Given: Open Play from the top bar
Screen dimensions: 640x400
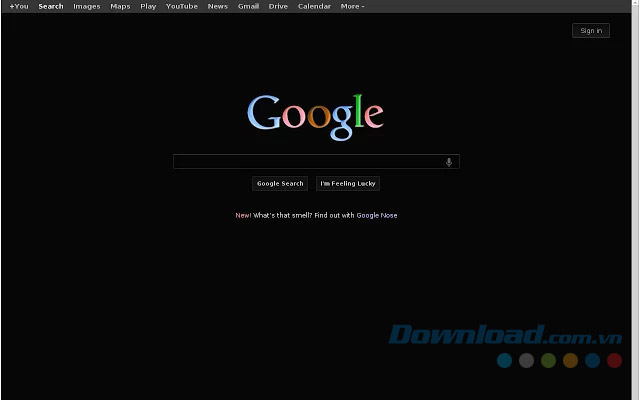Looking at the screenshot, I should (x=148, y=6).
